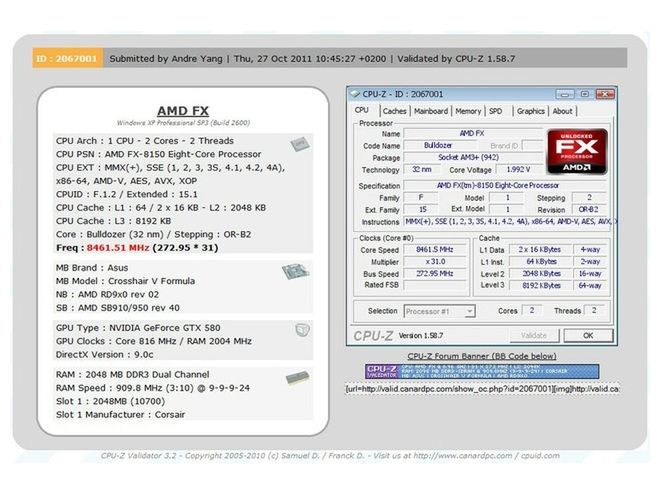The height and width of the screenshot is (493, 660).
Task: Click the Instructions MMX(+), SSE field
Action: [508, 221]
